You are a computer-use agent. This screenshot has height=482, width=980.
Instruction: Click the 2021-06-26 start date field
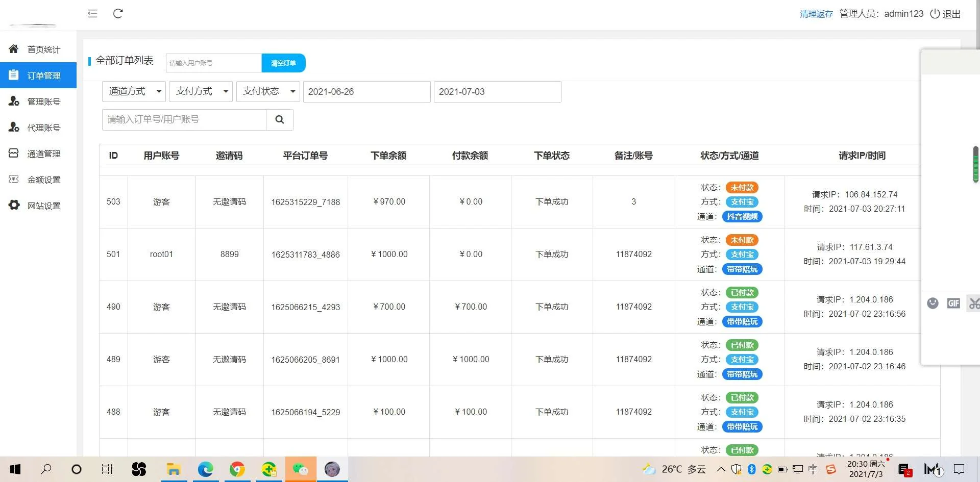tap(366, 92)
